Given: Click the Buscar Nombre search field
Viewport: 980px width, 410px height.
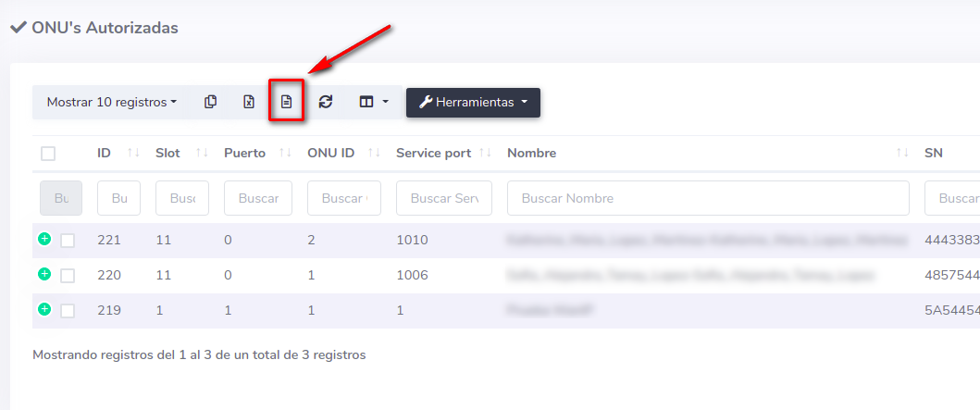Looking at the screenshot, I should click(708, 198).
